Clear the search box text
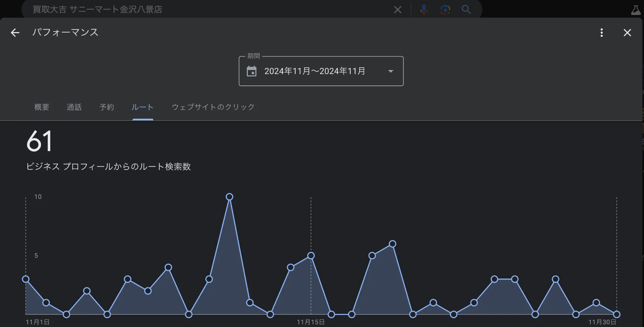Image resolution: width=644 pixels, height=327 pixels. [x=397, y=10]
